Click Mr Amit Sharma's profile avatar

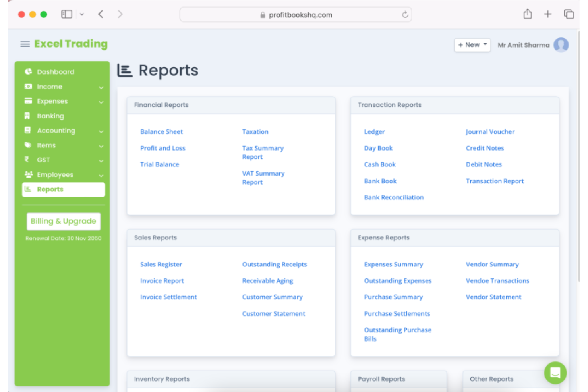point(561,45)
